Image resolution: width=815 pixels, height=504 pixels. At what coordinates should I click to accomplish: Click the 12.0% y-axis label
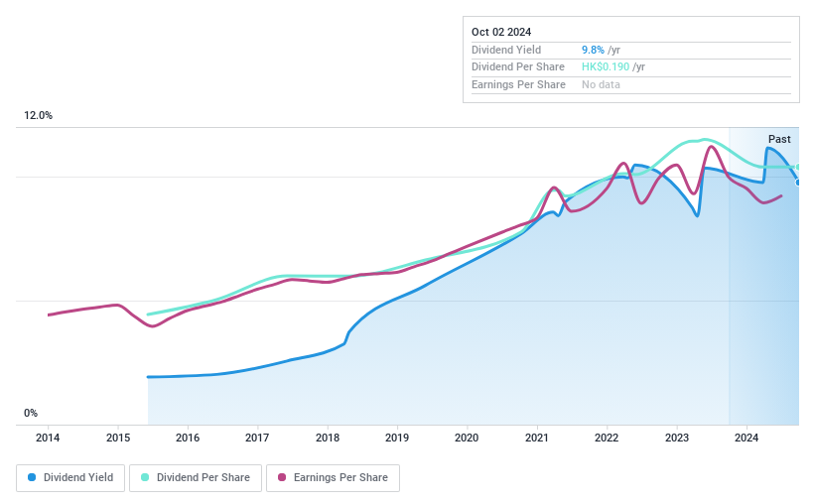(39, 116)
